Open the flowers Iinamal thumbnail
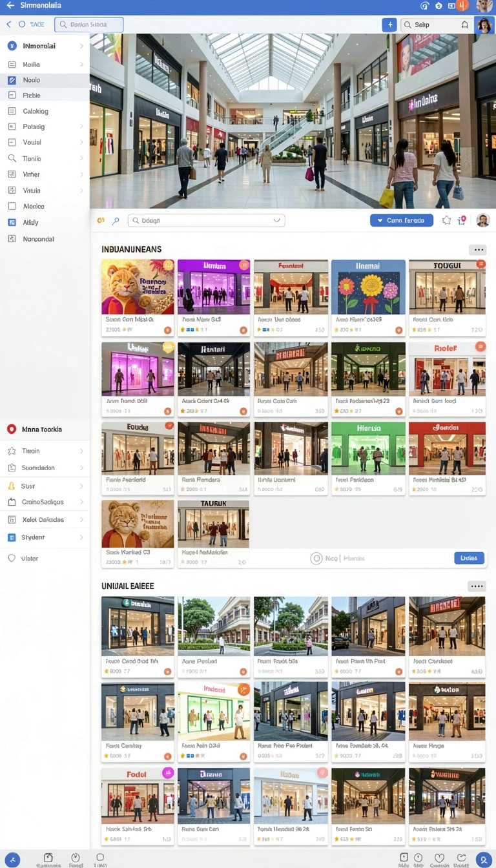 pos(368,287)
